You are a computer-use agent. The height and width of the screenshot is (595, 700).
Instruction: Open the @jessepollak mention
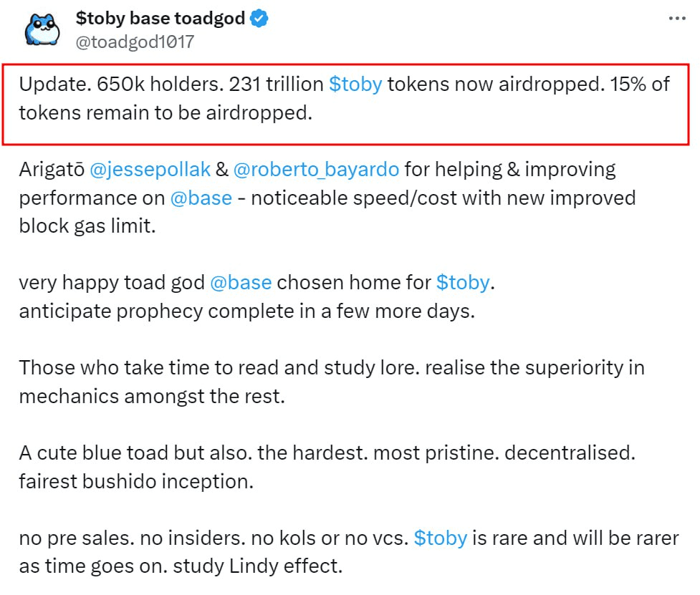(x=150, y=170)
